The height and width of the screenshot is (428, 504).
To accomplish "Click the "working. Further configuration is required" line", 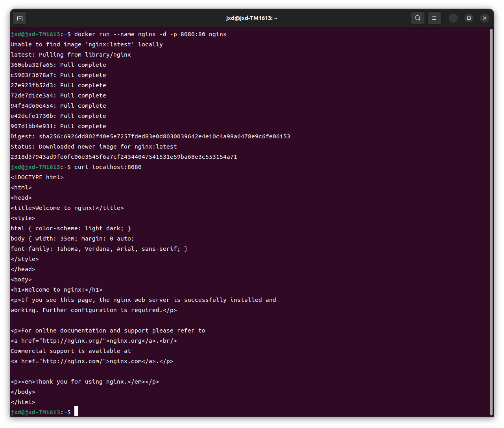I will click(94, 310).
